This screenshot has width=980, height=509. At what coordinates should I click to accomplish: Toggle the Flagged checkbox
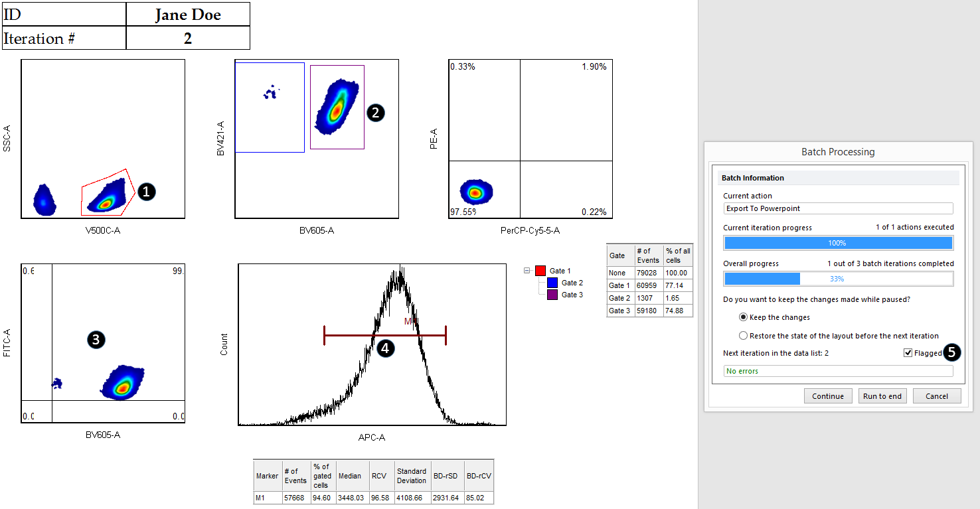[908, 353]
